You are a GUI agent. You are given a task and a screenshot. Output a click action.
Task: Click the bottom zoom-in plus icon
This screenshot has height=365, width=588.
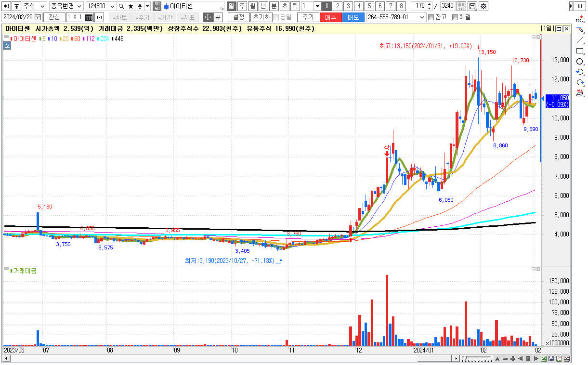[x=513, y=359]
